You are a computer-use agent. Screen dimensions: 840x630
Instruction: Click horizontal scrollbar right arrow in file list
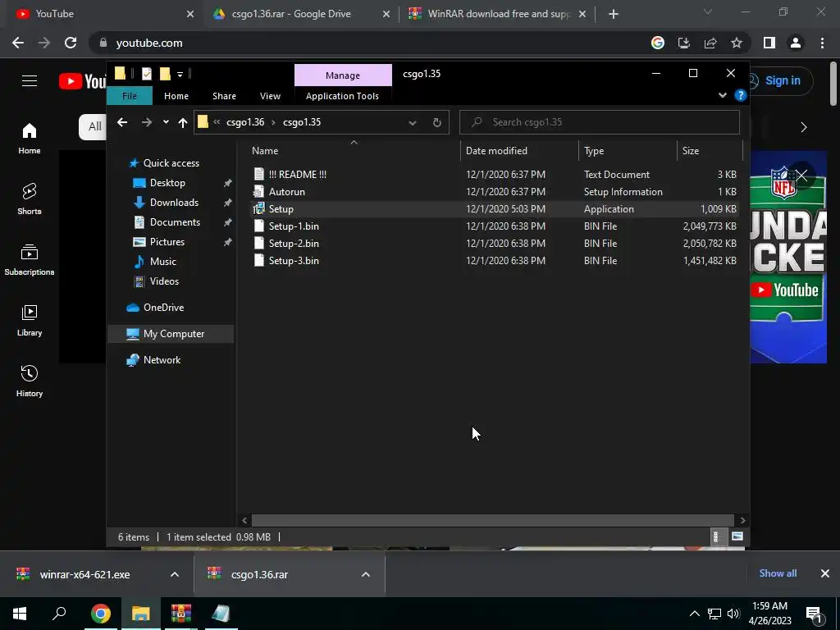[x=742, y=520]
